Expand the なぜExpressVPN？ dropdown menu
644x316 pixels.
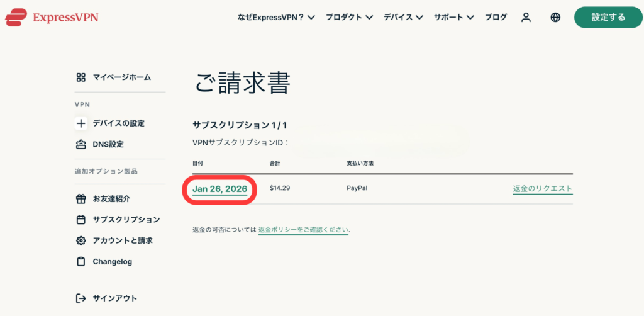point(276,18)
